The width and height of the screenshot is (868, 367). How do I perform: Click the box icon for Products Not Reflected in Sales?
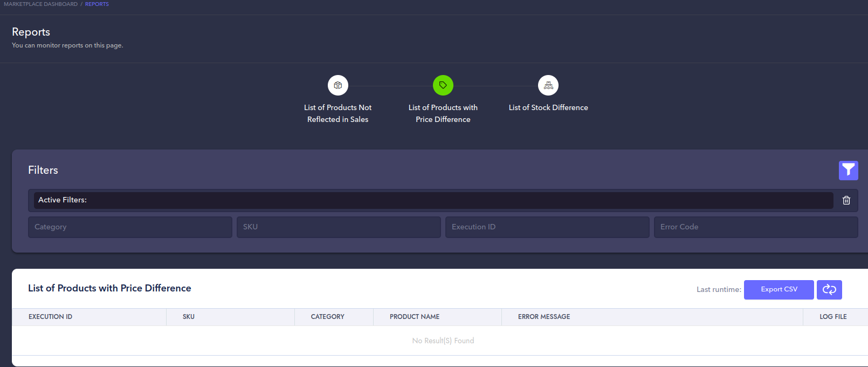(x=337, y=85)
